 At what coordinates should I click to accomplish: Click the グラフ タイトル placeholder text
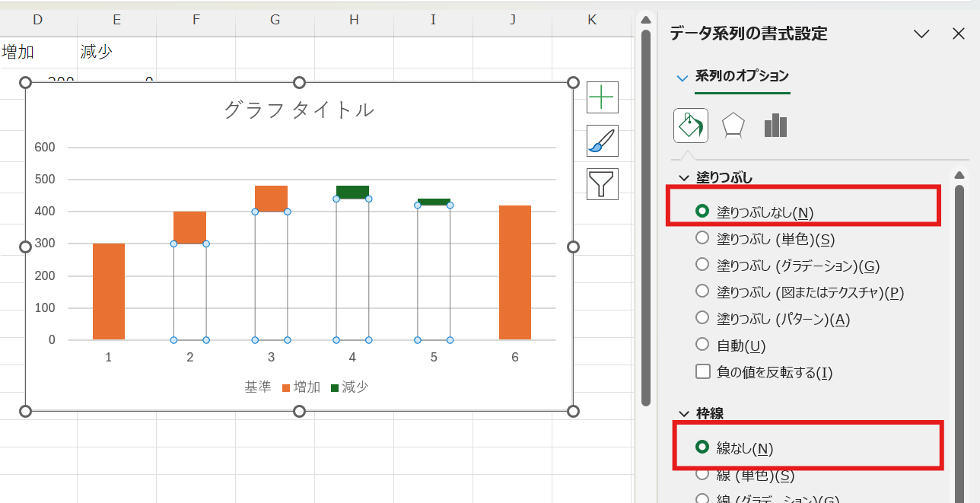click(299, 110)
